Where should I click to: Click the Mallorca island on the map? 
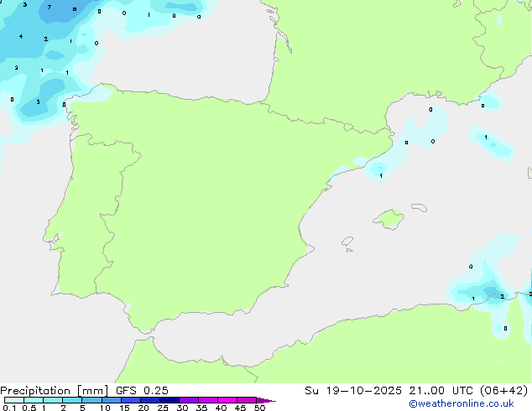coord(389,219)
